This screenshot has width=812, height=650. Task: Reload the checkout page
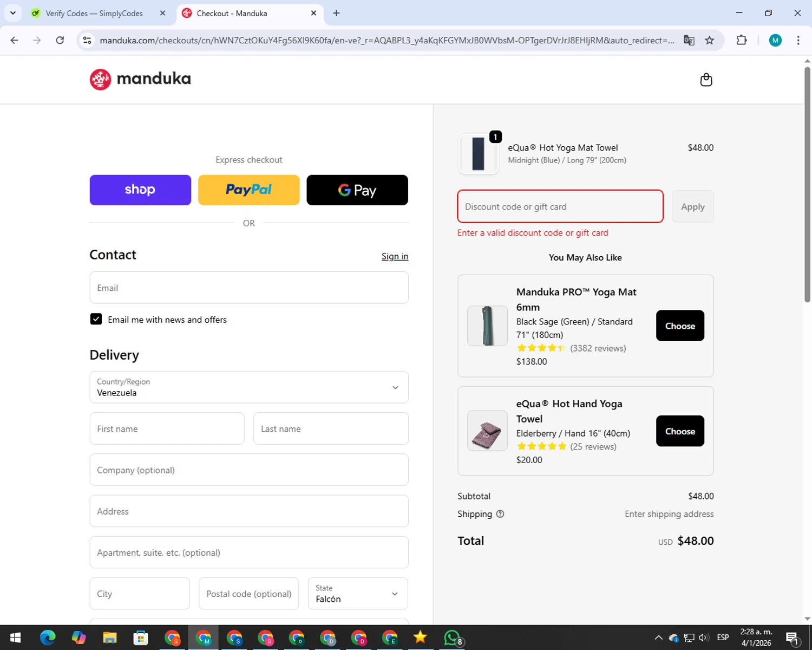pyautogui.click(x=60, y=40)
